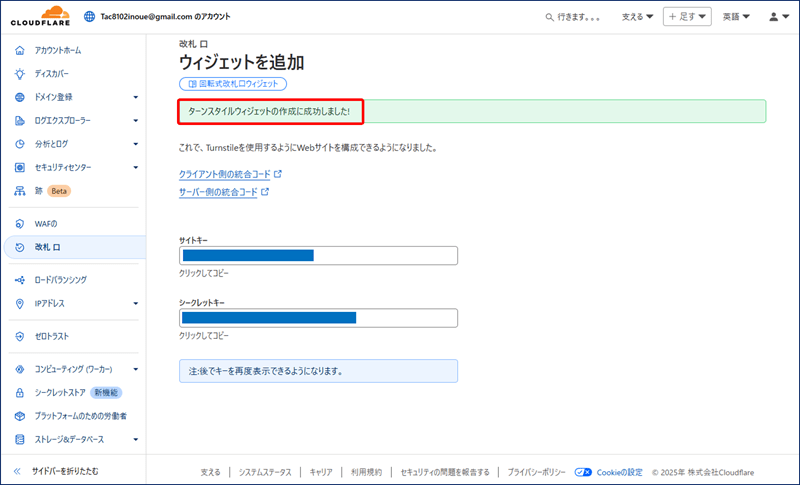This screenshot has height=485, width=800.
Task: Open the 支える support dropdown
Action: point(637,17)
